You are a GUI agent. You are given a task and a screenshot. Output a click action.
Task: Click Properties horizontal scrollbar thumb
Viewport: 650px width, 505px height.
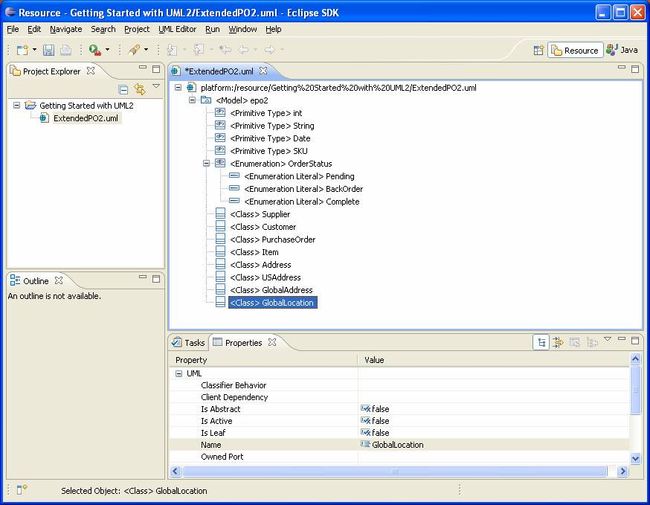pos(395,471)
